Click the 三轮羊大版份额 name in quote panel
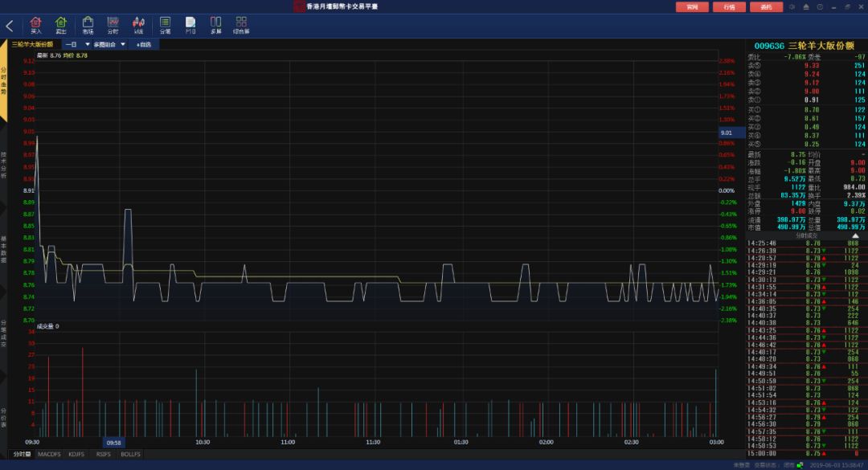Screen dimensions: 868x470 coord(821,46)
